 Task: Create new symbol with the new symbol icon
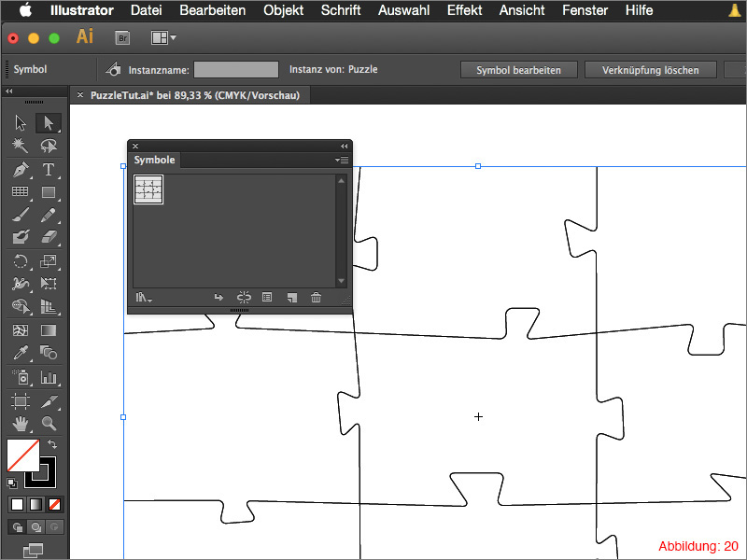(x=291, y=297)
